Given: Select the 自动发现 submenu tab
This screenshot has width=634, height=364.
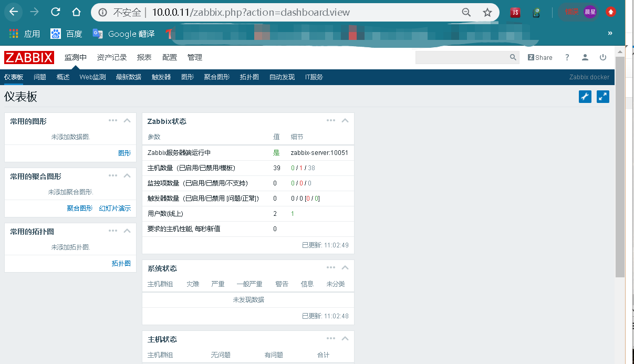Looking at the screenshot, I should 282,77.
